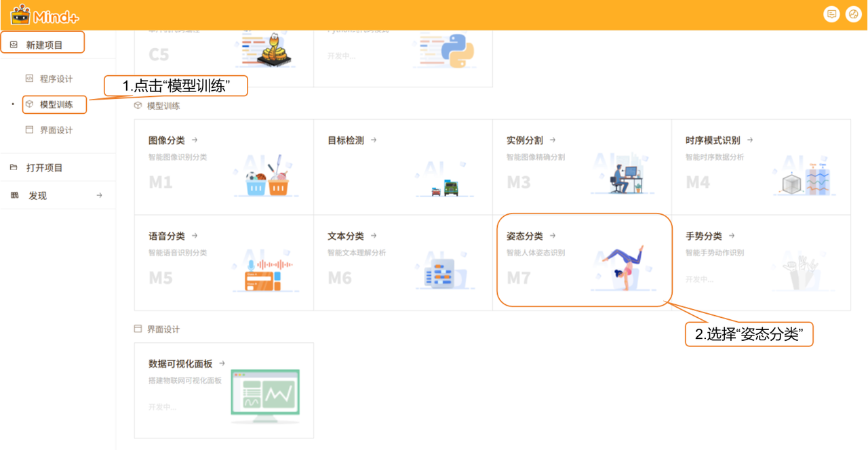This screenshot has height=450, width=868.
Task: Click the 新建项目 sidebar icon
Action: click(x=14, y=45)
